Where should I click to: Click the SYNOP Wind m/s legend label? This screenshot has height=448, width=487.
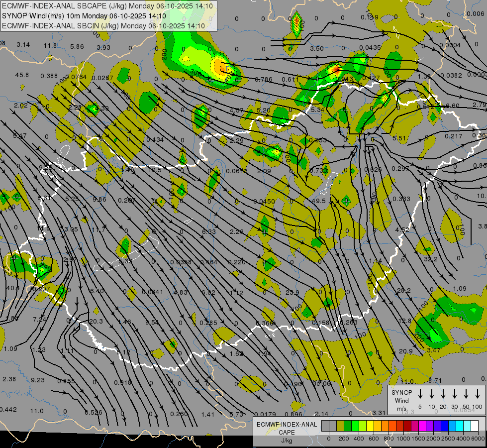coord(401,400)
